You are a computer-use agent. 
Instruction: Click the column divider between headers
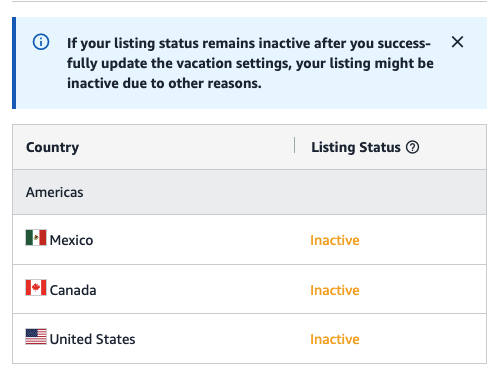(x=294, y=145)
